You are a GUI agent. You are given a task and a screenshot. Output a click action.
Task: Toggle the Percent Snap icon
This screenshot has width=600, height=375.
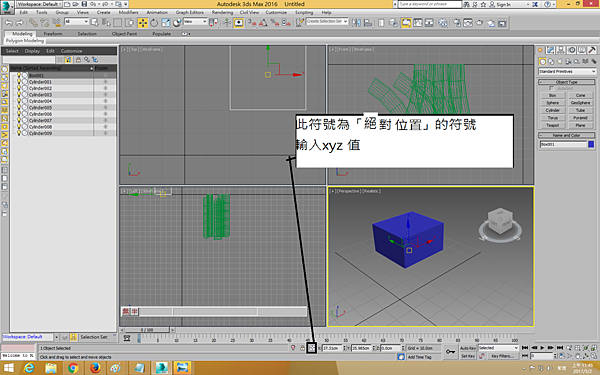coord(275,23)
